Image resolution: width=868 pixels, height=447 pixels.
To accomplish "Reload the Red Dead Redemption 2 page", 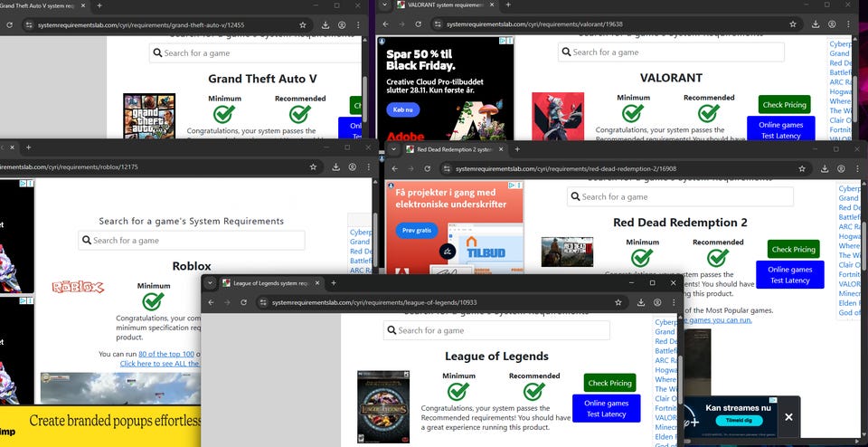I will 428,169.
